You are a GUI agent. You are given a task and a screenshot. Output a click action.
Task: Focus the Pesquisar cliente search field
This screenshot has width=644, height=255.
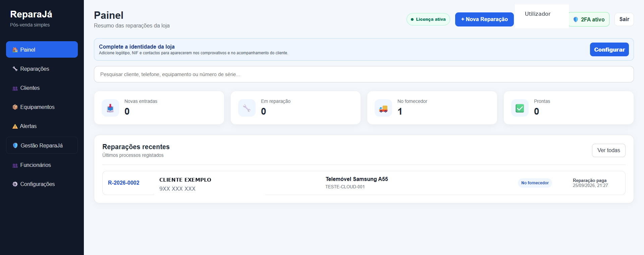(364, 74)
